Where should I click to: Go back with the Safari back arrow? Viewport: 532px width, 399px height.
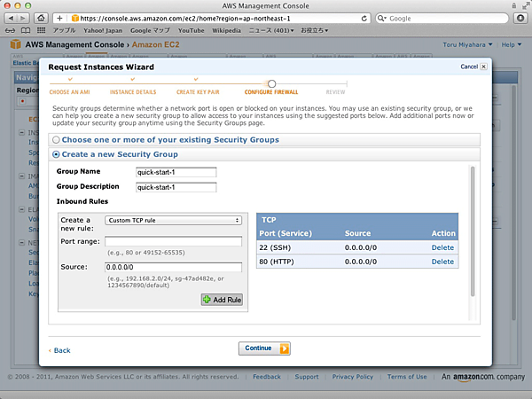pos(12,18)
